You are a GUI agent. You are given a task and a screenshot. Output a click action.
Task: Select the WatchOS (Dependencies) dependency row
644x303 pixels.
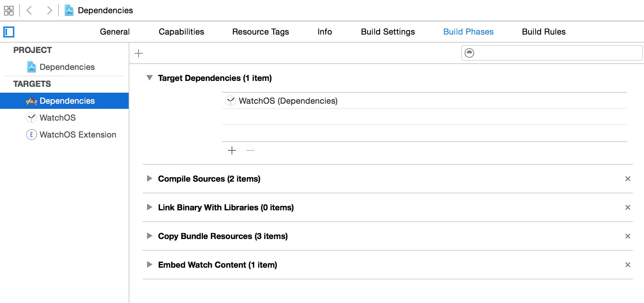coord(288,101)
